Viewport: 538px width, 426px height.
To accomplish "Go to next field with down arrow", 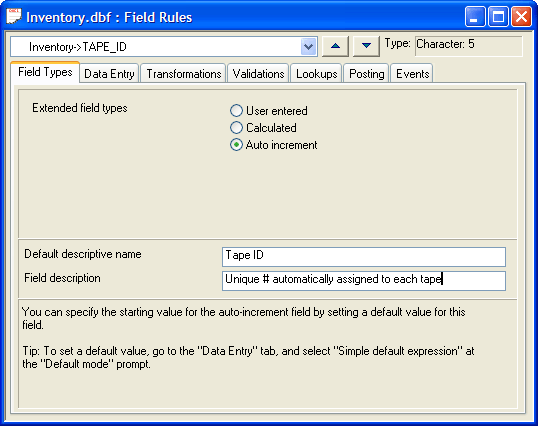I will tap(366, 46).
